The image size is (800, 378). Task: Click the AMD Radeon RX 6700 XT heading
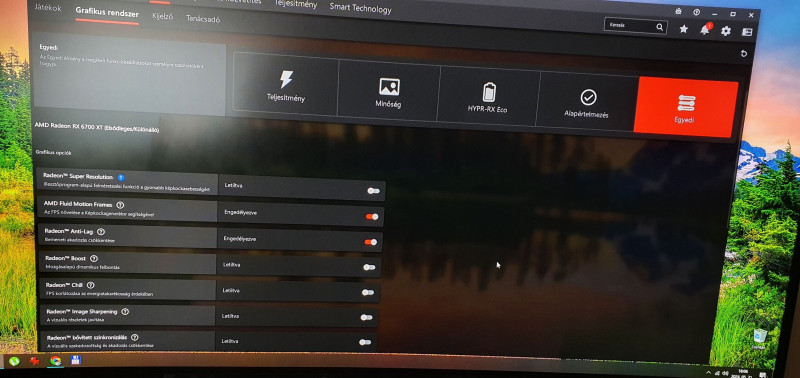coord(96,128)
